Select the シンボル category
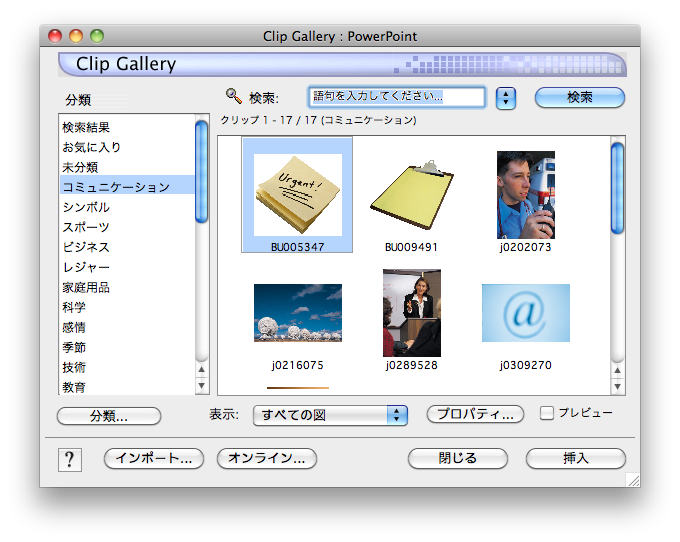This screenshot has height=542, width=680. click(86, 207)
